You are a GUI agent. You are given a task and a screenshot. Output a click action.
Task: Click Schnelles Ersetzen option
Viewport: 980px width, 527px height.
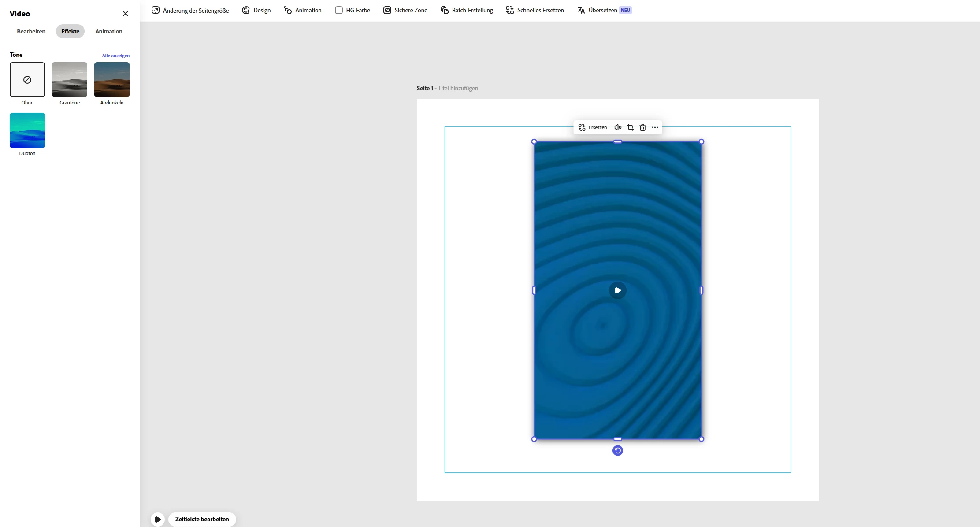(535, 10)
